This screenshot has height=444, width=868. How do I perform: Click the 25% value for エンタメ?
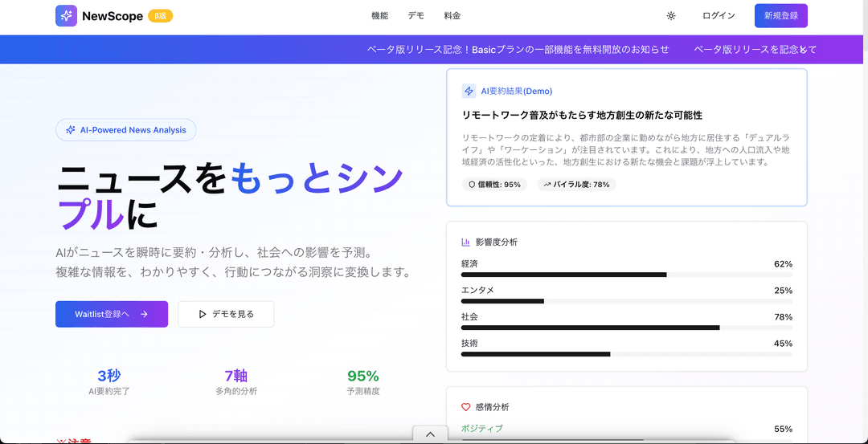click(x=784, y=291)
